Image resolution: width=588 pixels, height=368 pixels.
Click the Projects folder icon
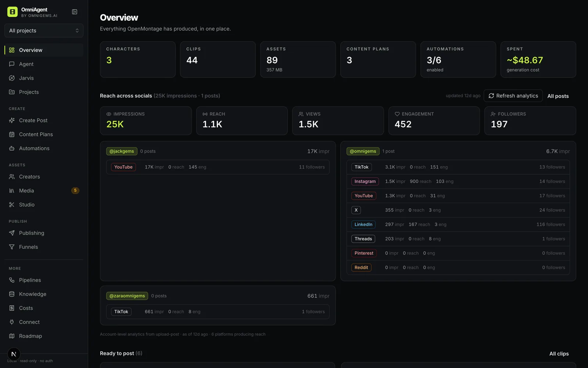pos(12,92)
